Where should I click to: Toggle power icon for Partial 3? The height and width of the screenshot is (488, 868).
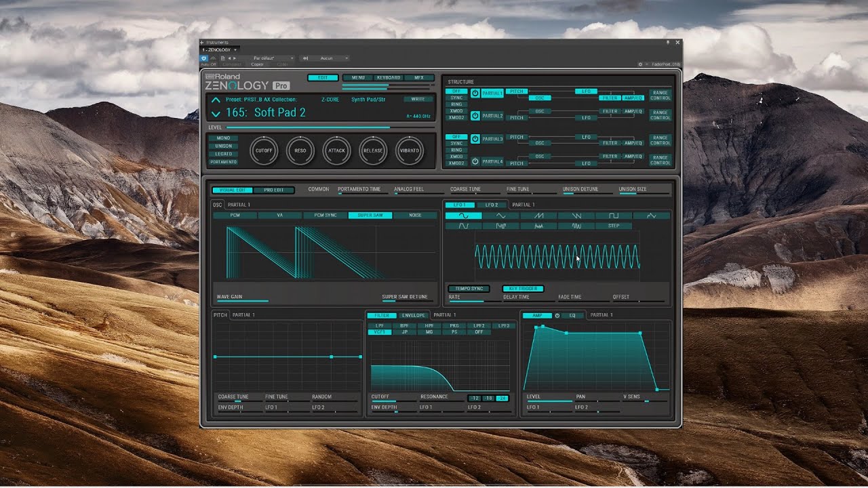[475, 139]
